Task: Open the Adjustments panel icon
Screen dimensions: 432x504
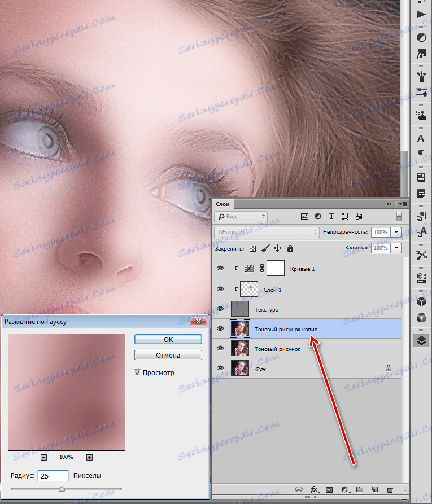Action: 421,37
